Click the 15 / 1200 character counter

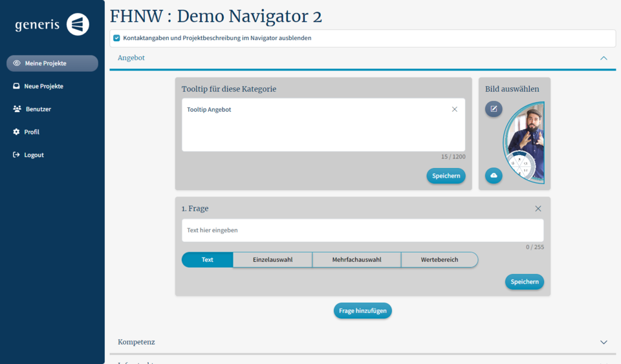453,156
